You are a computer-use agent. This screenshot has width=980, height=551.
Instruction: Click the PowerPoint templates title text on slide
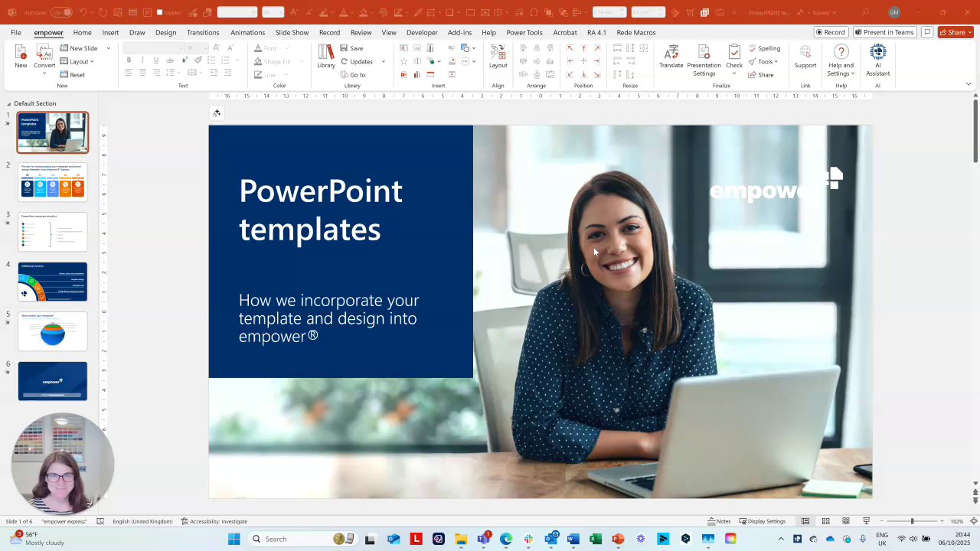pos(321,210)
